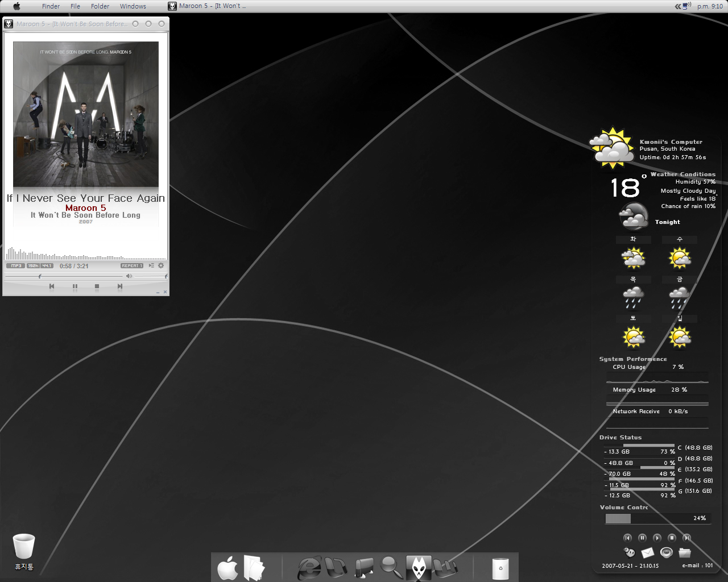Launch Internet Explorer from the dock
728x582 pixels.
(x=309, y=568)
